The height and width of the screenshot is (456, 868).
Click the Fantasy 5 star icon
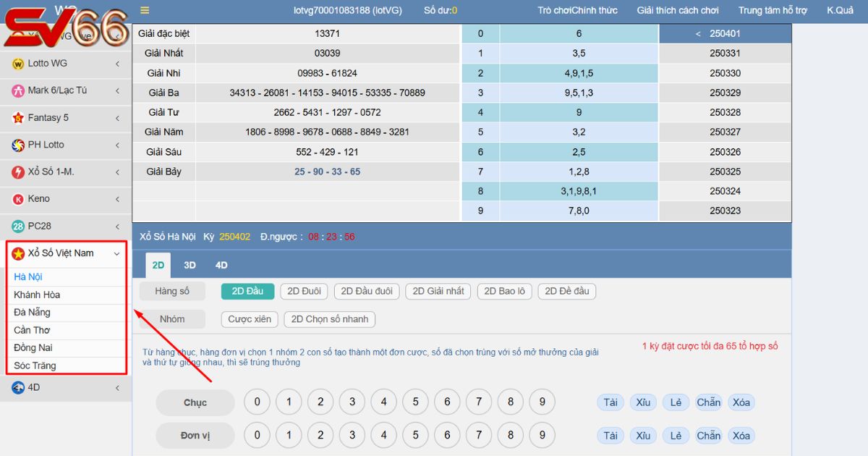tap(18, 118)
